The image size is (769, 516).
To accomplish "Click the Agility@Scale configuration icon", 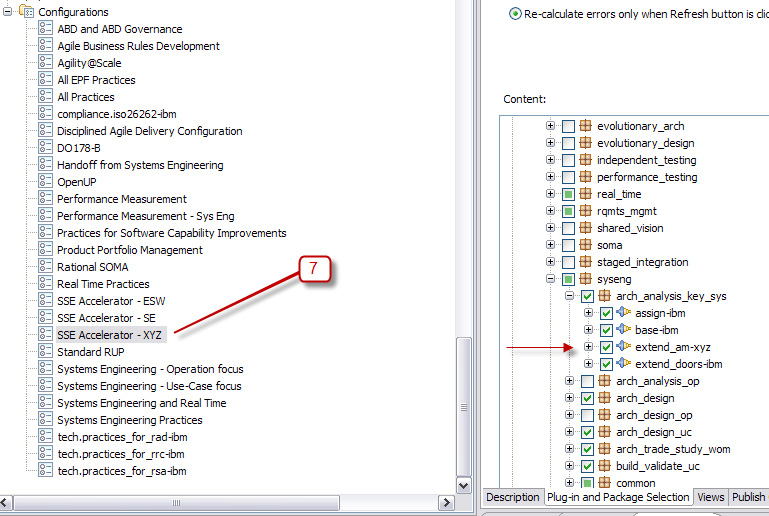I will (x=45, y=62).
